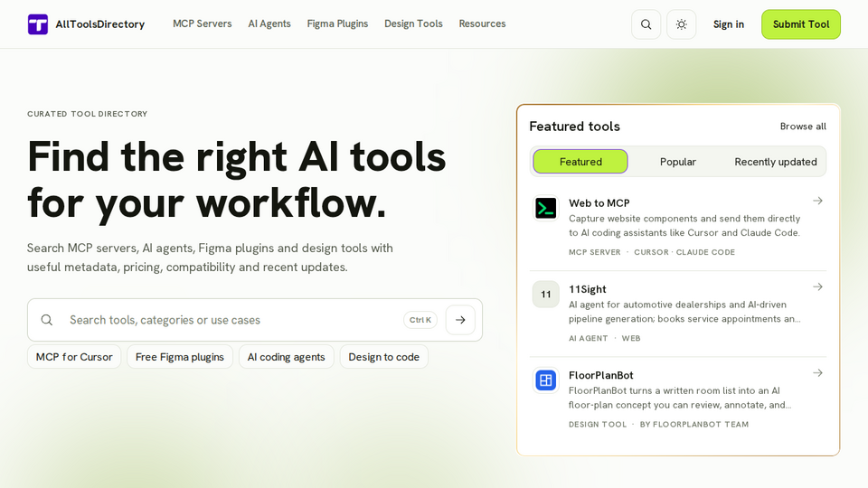Screen dimensions: 868x488
Task: Click the Featured tools heading
Action: [575, 127]
